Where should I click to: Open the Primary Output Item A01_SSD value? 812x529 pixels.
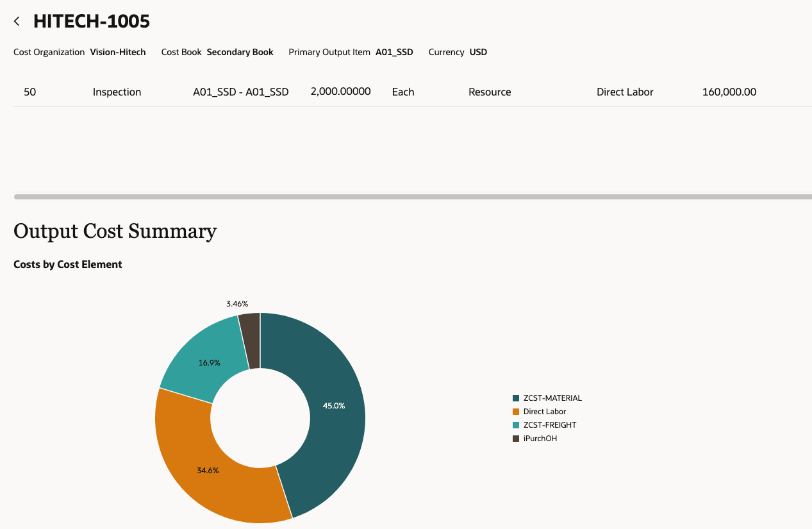(394, 52)
